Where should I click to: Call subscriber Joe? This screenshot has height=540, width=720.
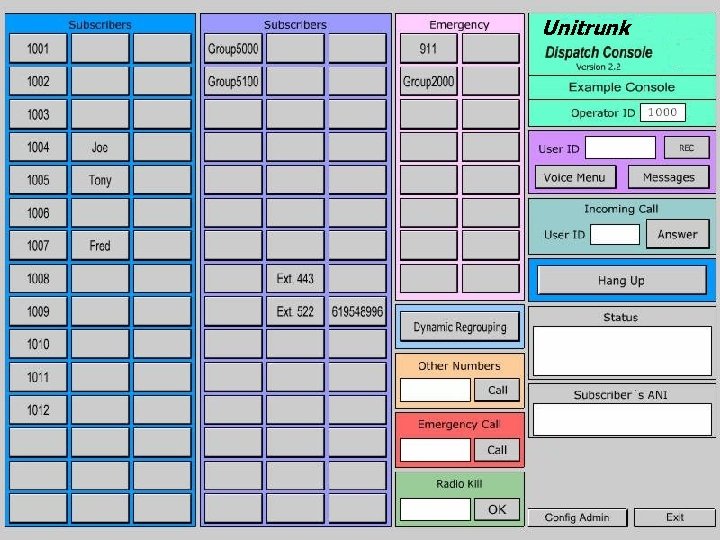[x=100, y=147]
